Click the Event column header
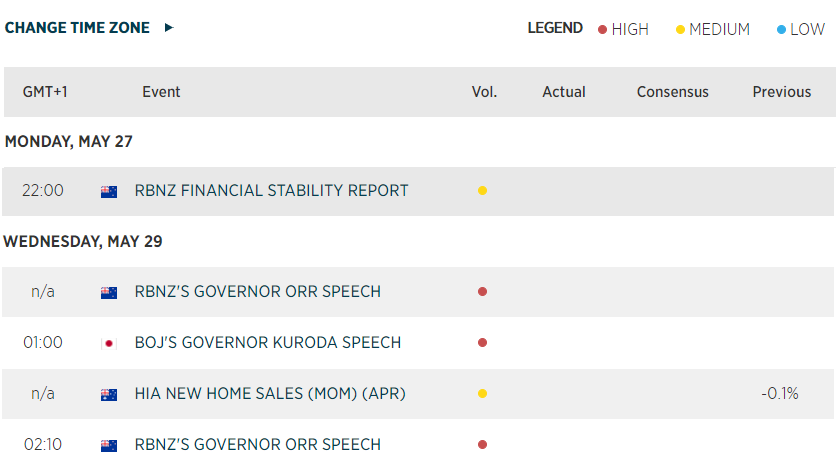840x471 pixels. click(x=161, y=92)
